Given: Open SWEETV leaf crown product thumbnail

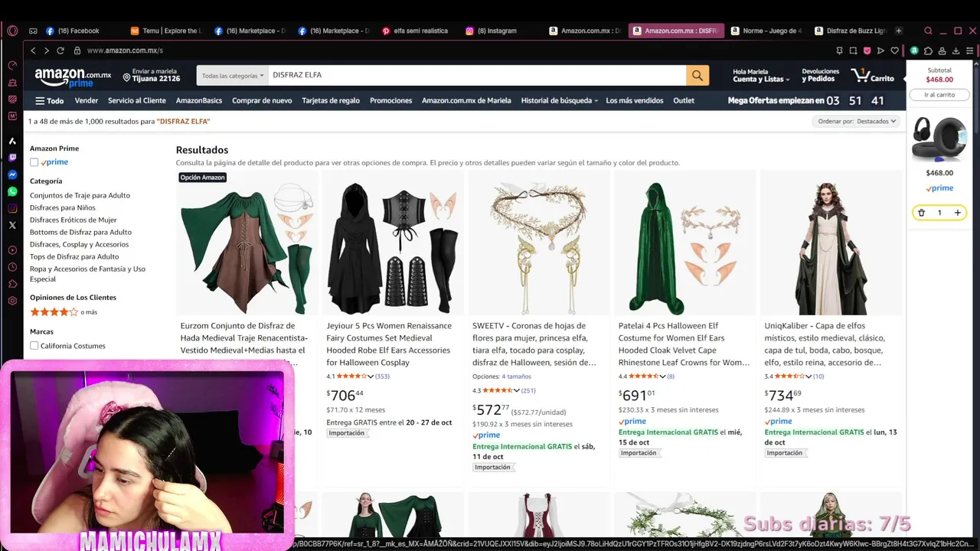Looking at the screenshot, I should tap(539, 245).
